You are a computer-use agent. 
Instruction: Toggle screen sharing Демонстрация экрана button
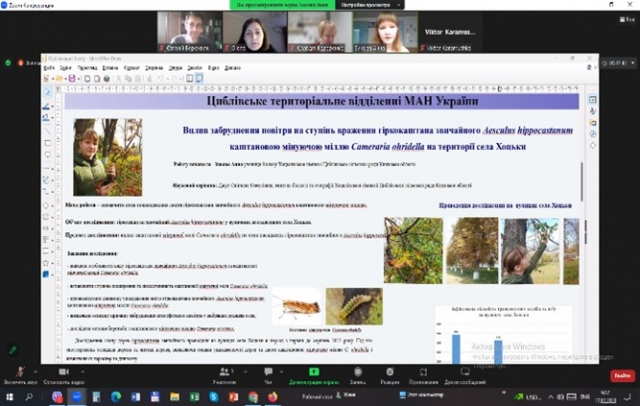click(x=314, y=375)
